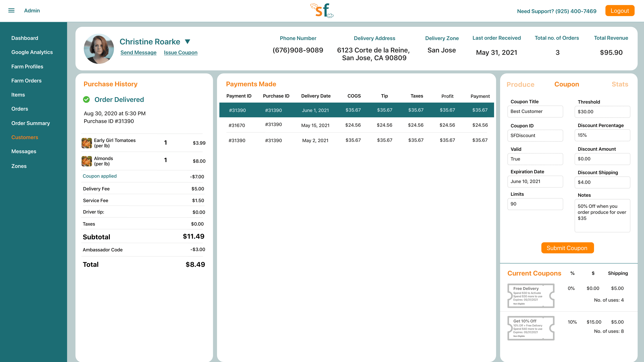
Task: Click the sf logo in header
Action: (x=322, y=11)
